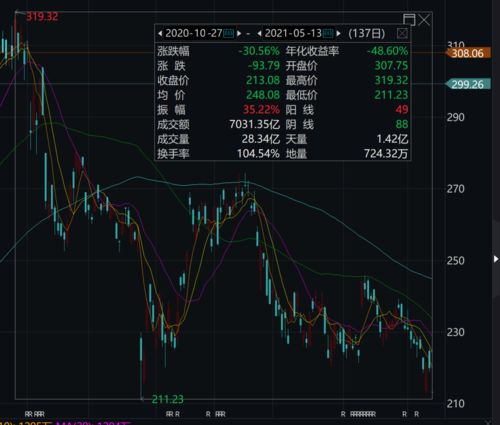The height and width of the screenshot is (425, 500).
Task: Open the single R marker before the R cluster
Action: tap(343, 414)
